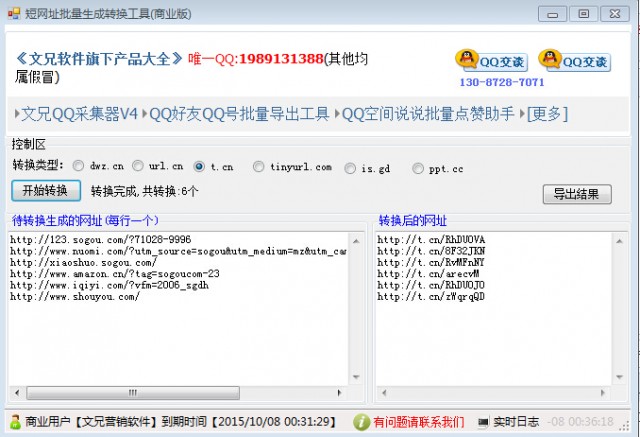Minimize the window
The image size is (640, 437).
(553, 15)
